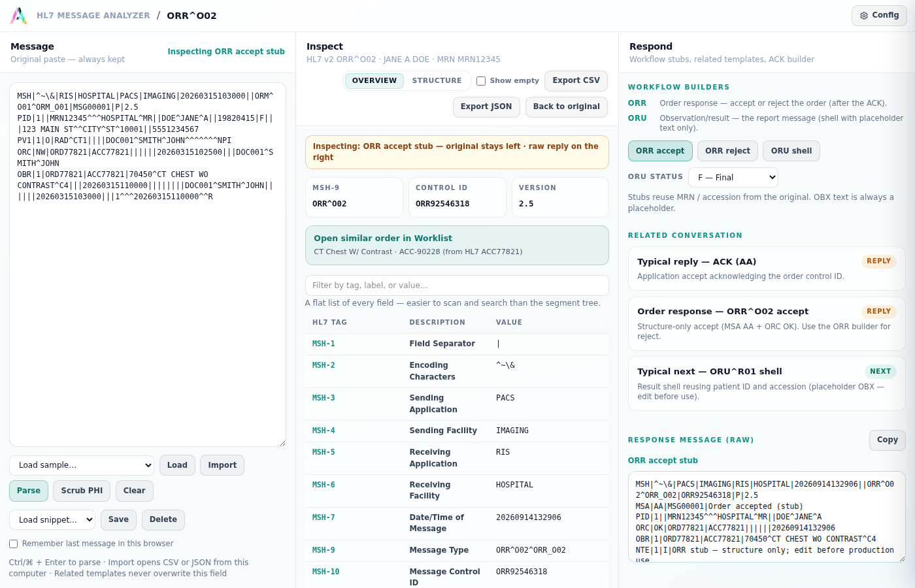Image resolution: width=915 pixels, height=588 pixels.
Task: Open Typical reply ACK (AA) card
Action: [x=767, y=269]
